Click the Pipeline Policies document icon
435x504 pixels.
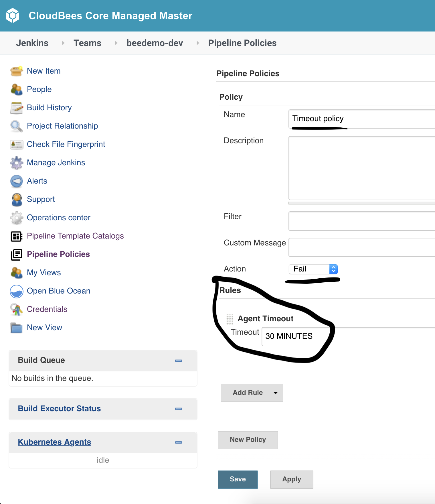click(x=16, y=255)
